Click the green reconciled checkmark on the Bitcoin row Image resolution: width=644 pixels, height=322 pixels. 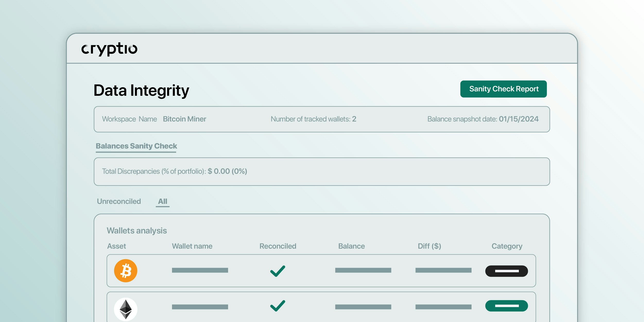[278, 271]
